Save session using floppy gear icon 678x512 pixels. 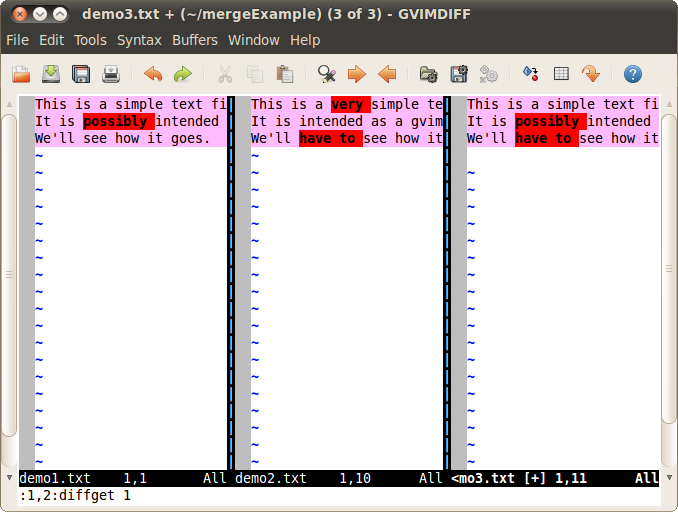tap(459, 74)
